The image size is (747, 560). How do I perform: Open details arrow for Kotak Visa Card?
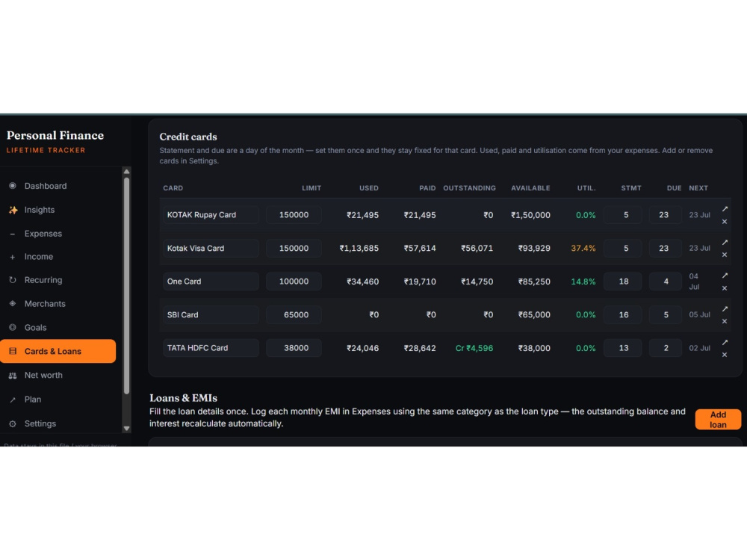click(725, 243)
